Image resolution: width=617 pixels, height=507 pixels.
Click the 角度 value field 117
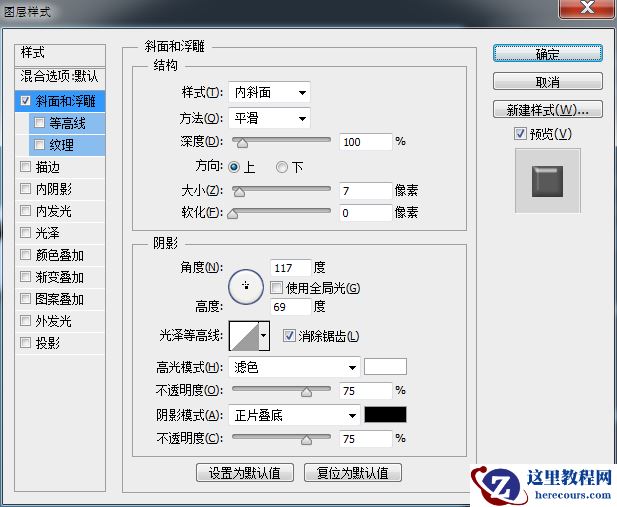coord(291,268)
